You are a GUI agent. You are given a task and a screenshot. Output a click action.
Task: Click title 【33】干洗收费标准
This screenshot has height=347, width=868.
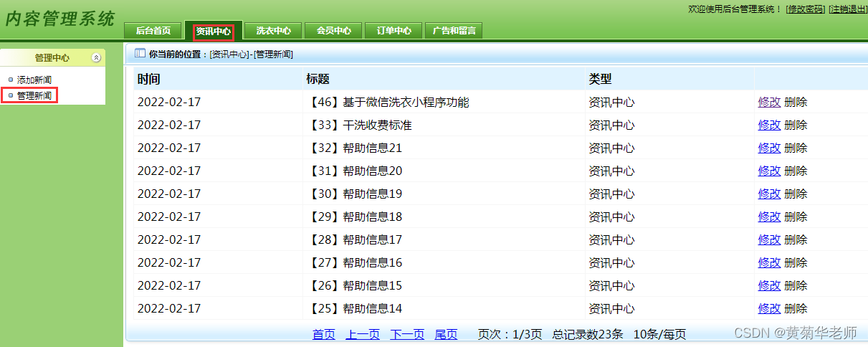[x=359, y=125]
